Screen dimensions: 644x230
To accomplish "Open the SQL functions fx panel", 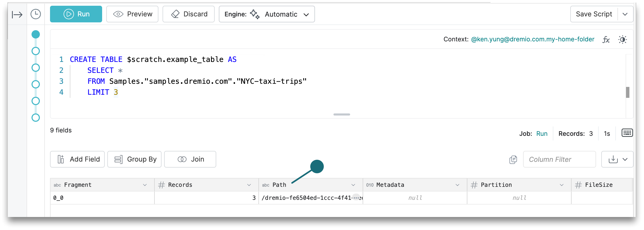I will coord(606,40).
